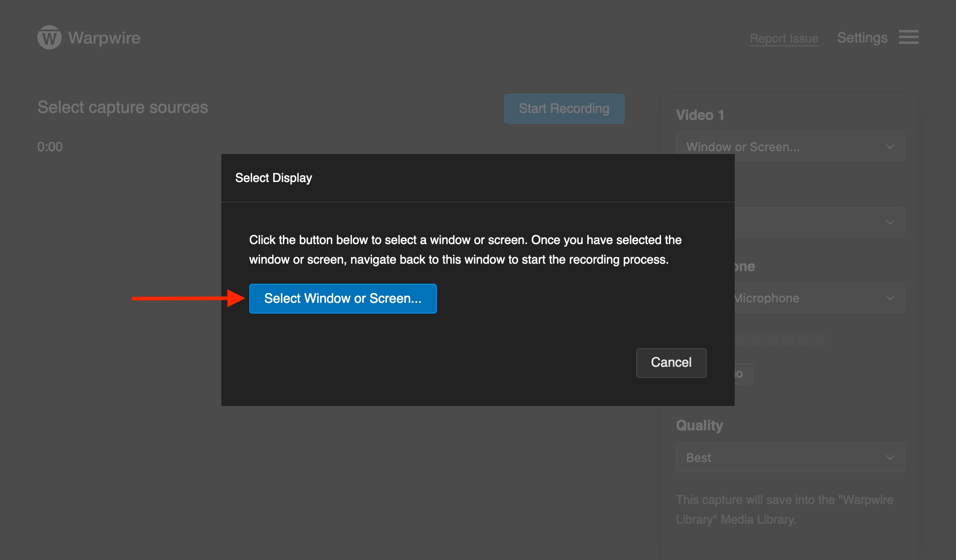Click the chevron arrow on Microphone dropdown
The image size is (956, 560).
point(890,298)
